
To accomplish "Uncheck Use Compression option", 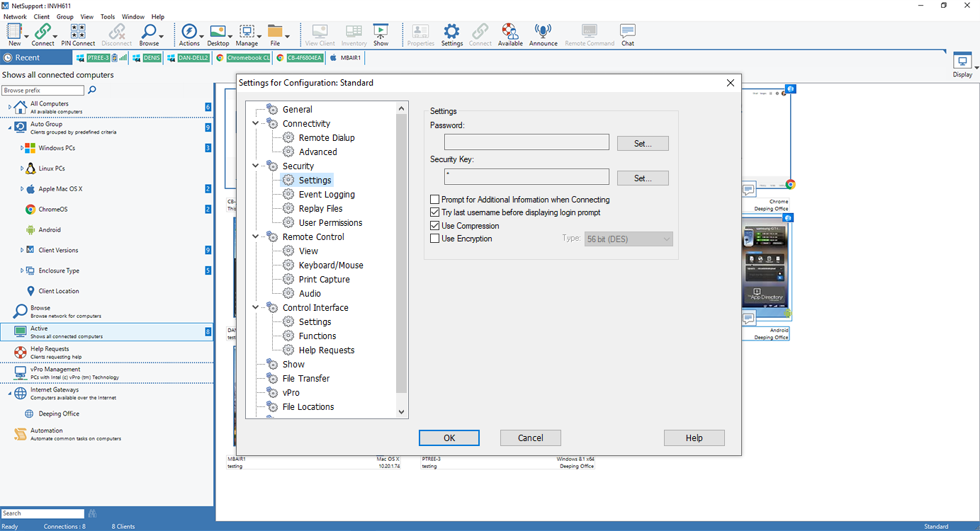I will (435, 226).
